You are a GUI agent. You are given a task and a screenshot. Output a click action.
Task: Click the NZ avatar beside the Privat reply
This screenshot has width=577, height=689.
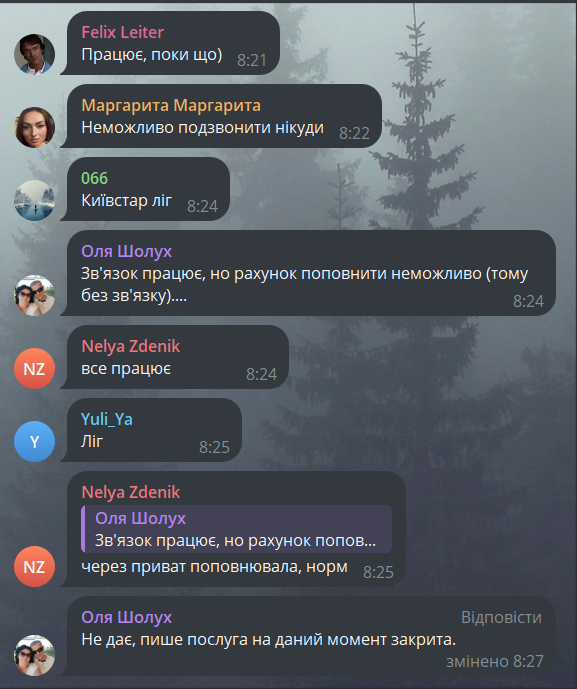34,566
